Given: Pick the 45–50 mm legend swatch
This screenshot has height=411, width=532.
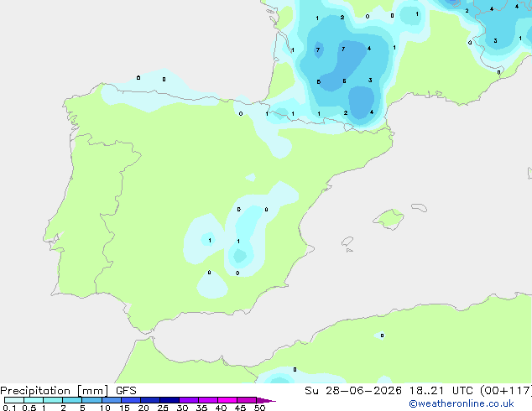Looking at the screenshot, I should click(247, 400).
